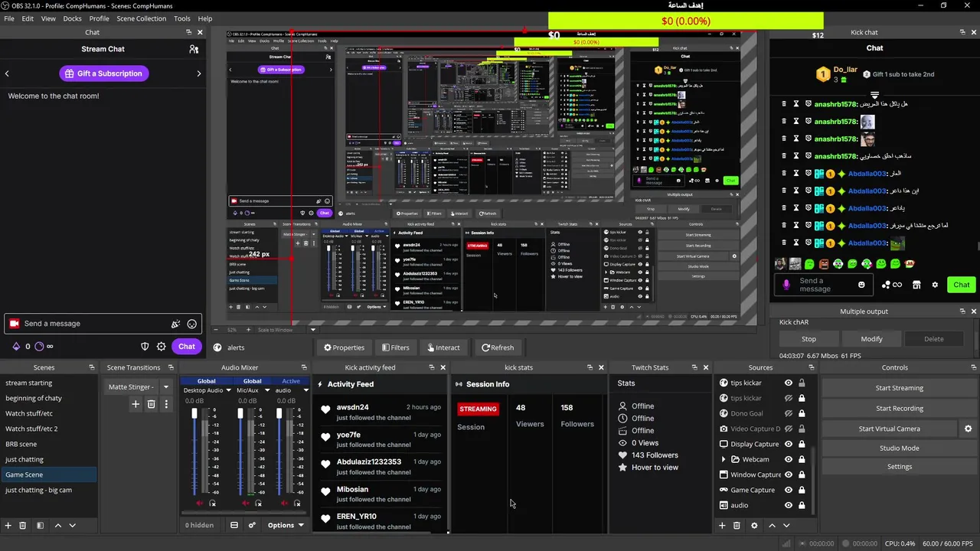Open virtual camera settings gear

[968, 429]
